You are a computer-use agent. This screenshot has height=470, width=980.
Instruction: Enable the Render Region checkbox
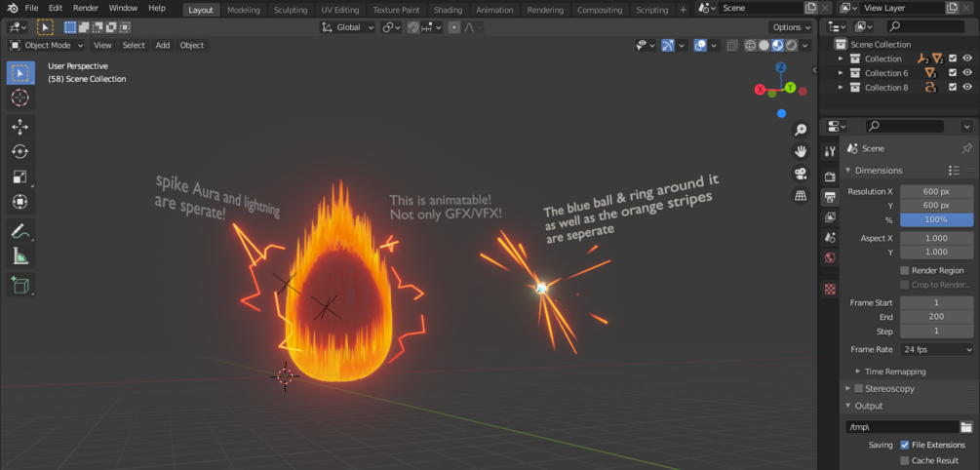click(904, 271)
